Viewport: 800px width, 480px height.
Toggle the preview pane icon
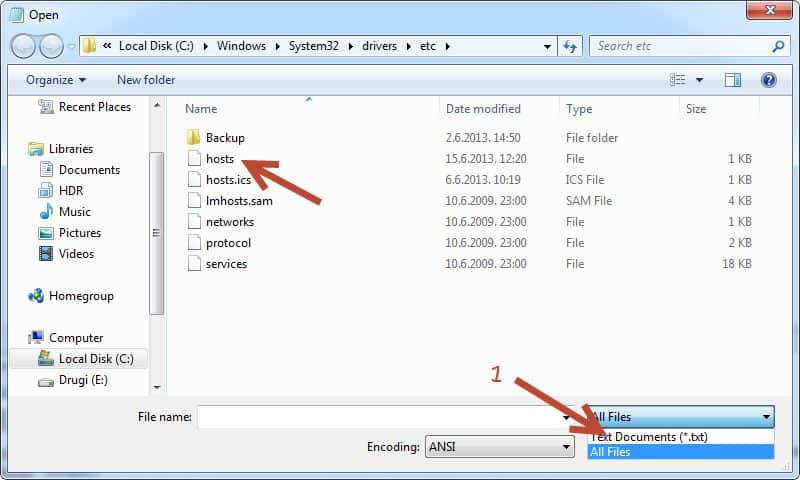pyautogui.click(x=733, y=80)
